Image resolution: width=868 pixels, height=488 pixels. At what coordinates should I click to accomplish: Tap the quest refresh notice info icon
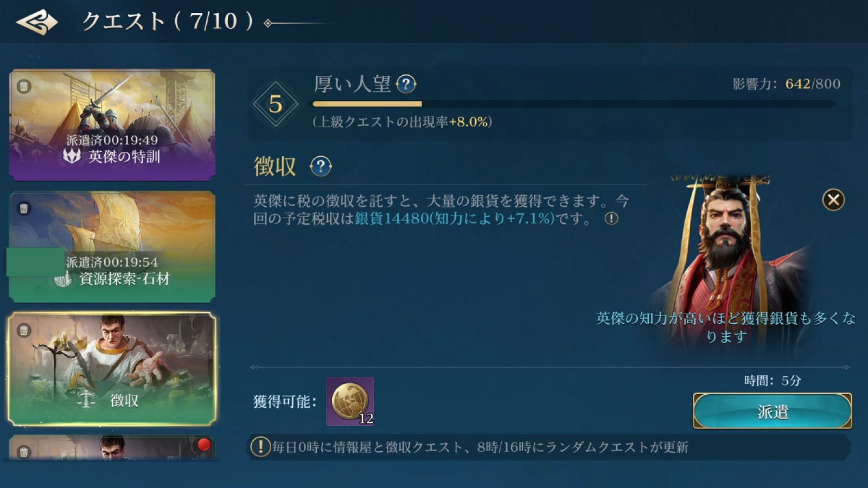point(260,447)
